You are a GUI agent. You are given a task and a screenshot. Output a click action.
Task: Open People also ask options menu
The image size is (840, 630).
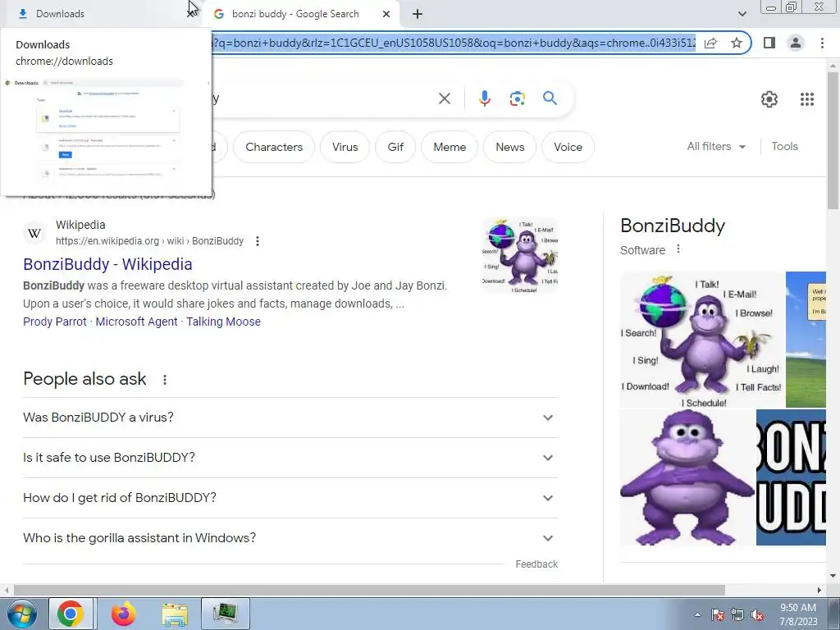(165, 380)
